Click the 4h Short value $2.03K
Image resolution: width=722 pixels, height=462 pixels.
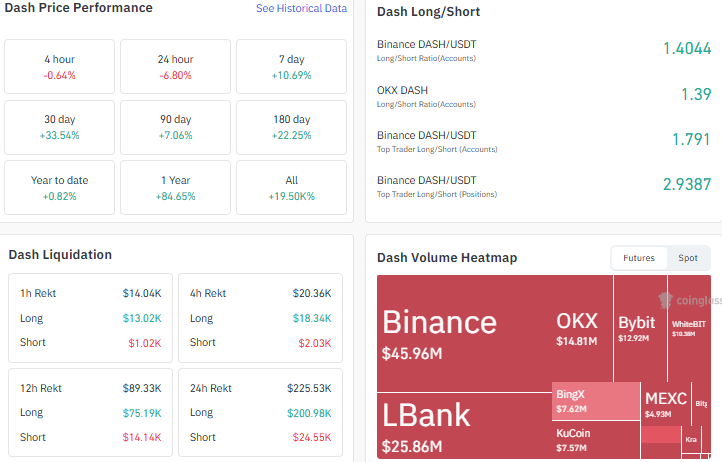314,343
